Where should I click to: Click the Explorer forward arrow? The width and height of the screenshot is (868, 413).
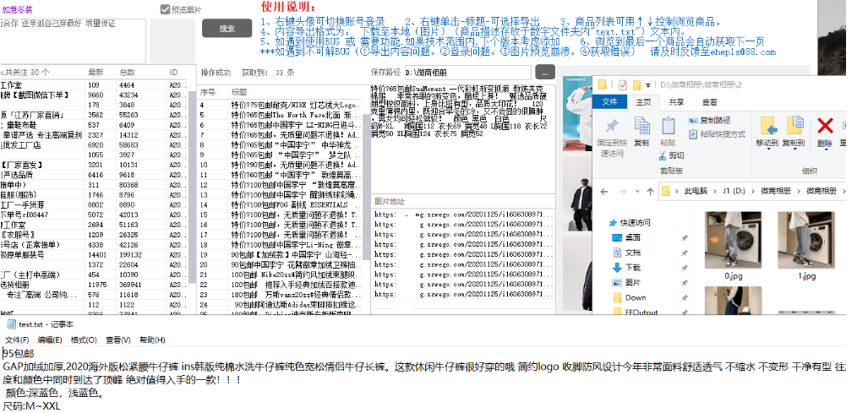click(x=621, y=191)
